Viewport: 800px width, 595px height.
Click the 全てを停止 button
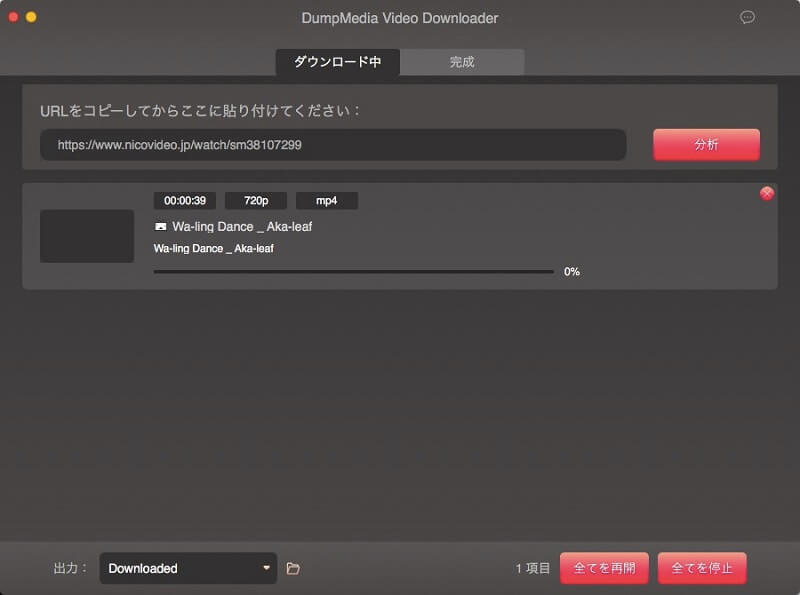[702, 568]
